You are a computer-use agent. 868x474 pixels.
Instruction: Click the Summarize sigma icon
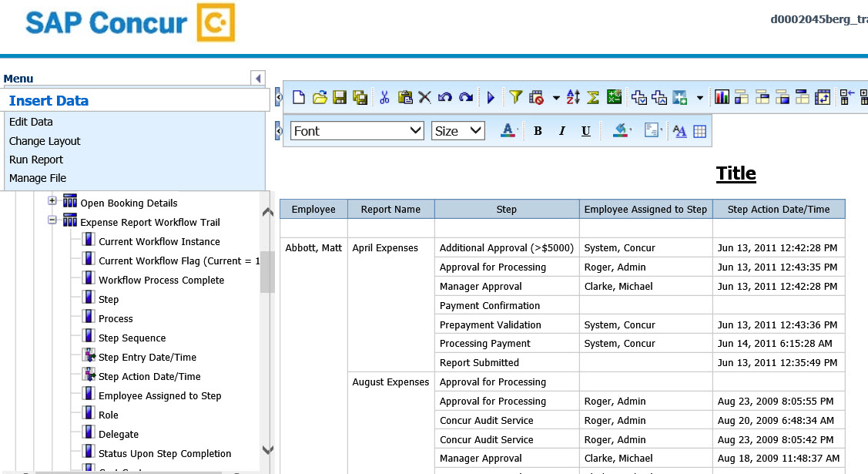click(593, 97)
